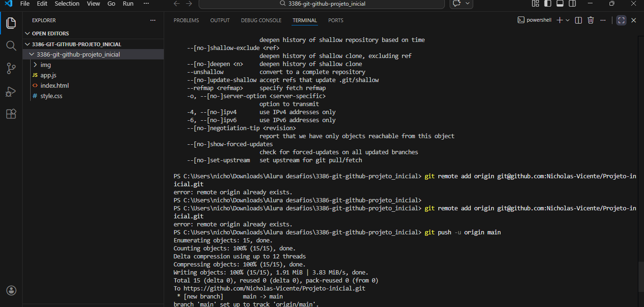Viewport: 644px width, 307px height.
Task: Click the powershell terminal label
Action: pyautogui.click(x=539, y=20)
